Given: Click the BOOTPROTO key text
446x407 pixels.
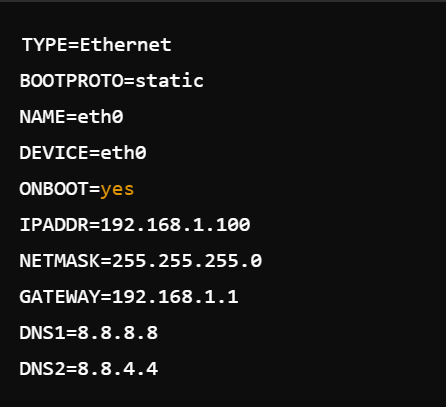Looking at the screenshot, I should click(71, 81).
